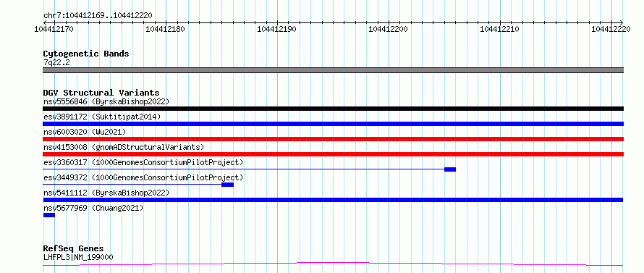Image resolution: width=644 pixels, height=273 pixels.
Task: Select the black nsv5556846 variant bar
Action: click(333, 109)
